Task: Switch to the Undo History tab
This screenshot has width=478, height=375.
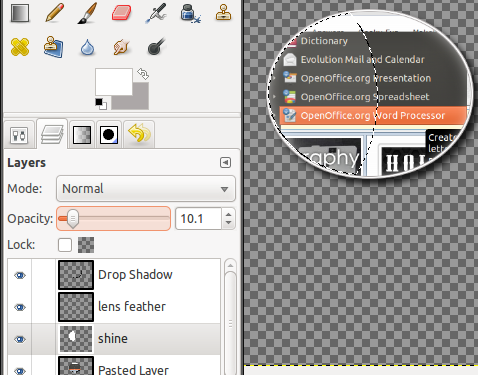Action: 139,134
